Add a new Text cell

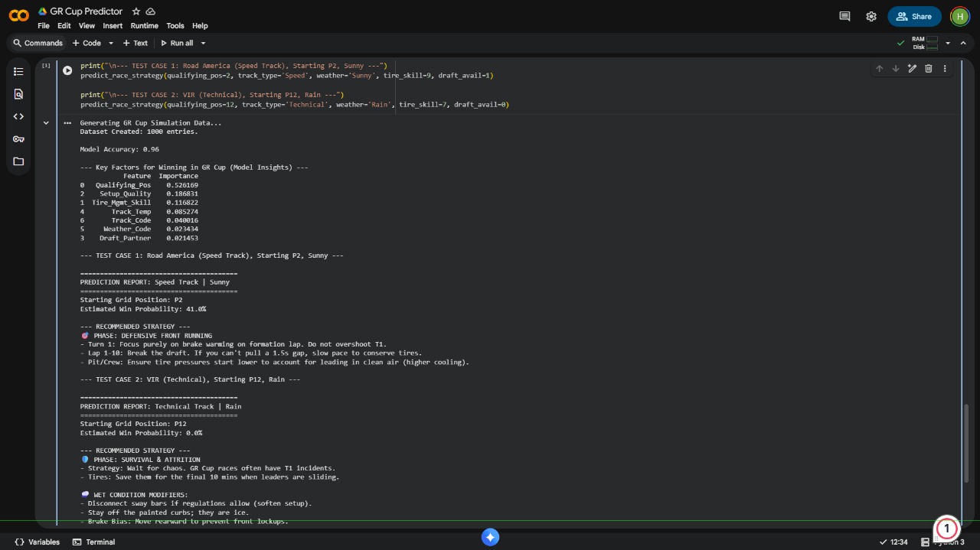coord(136,43)
